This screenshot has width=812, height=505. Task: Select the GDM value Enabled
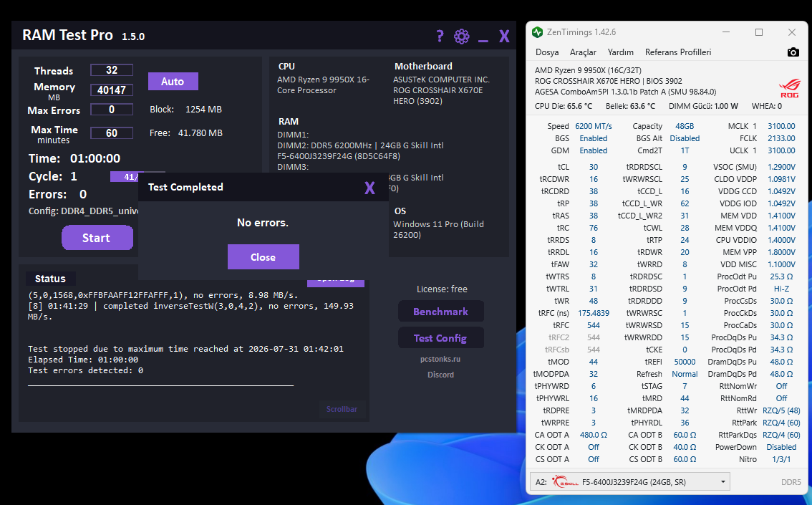[594, 150]
